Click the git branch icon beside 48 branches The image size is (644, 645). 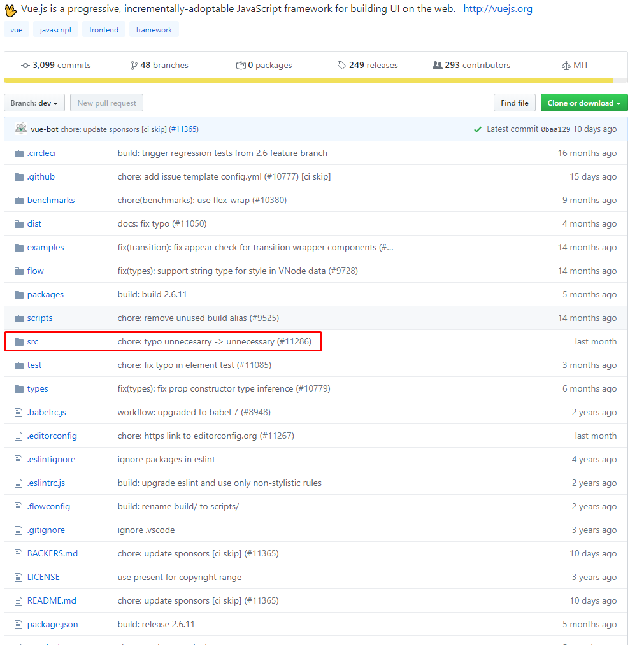[134, 66]
